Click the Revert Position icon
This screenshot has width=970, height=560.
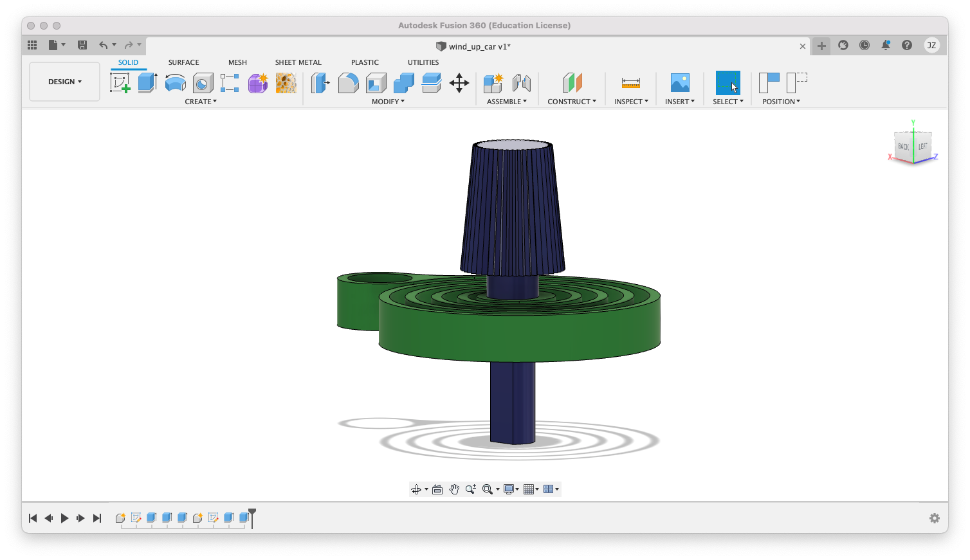797,83
